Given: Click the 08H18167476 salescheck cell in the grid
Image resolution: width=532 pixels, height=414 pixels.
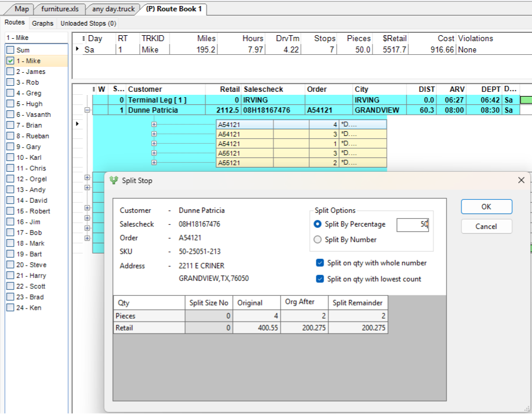Looking at the screenshot, I should pos(273,110).
